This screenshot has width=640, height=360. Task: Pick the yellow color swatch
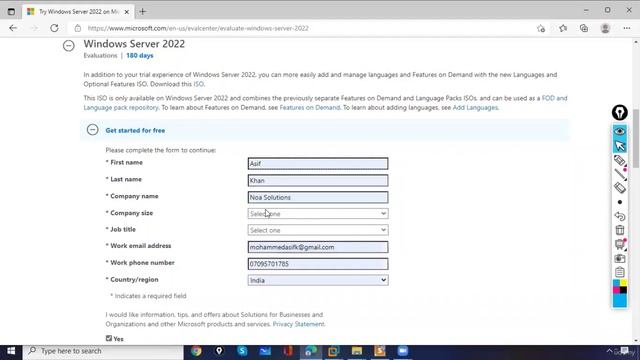point(623,283)
